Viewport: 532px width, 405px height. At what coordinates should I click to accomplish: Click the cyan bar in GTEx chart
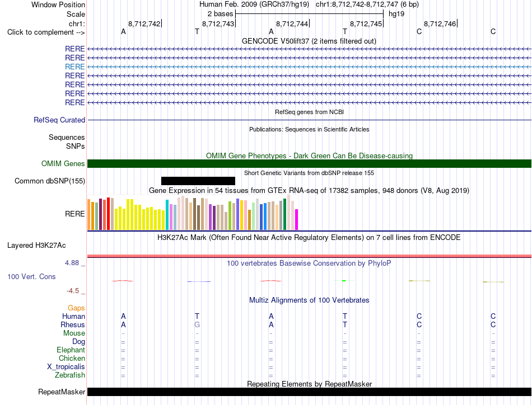pyautogui.click(x=167, y=215)
